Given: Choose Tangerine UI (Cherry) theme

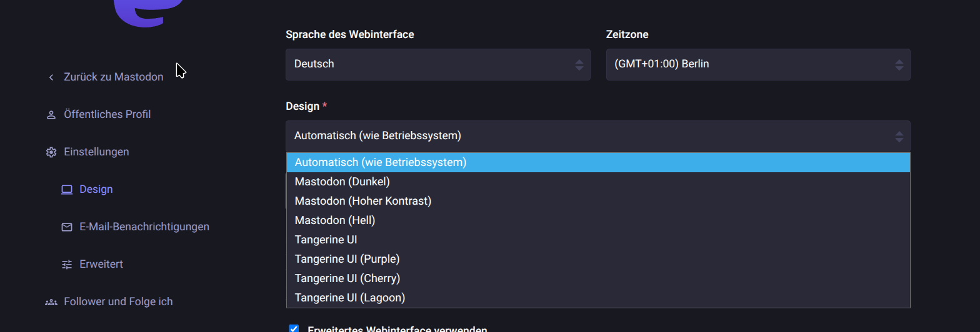Looking at the screenshot, I should point(347,278).
